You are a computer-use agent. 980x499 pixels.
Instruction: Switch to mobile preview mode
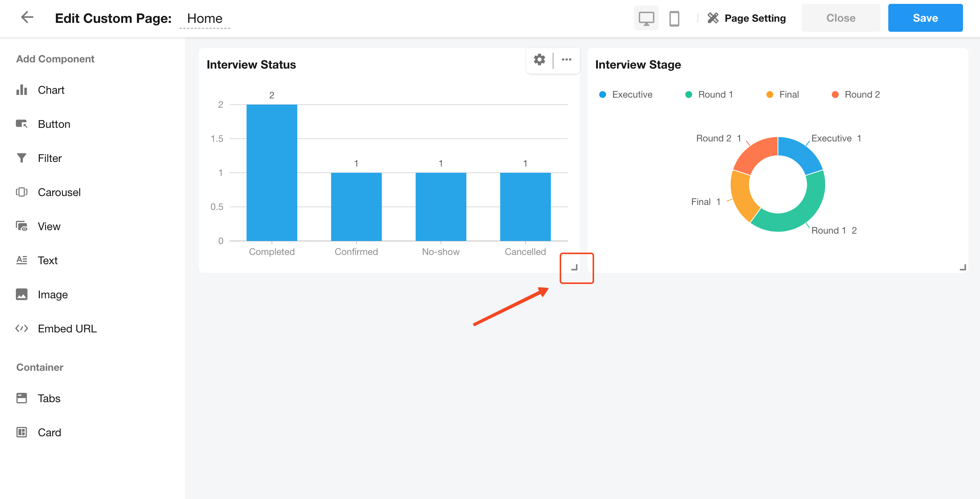click(674, 18)
